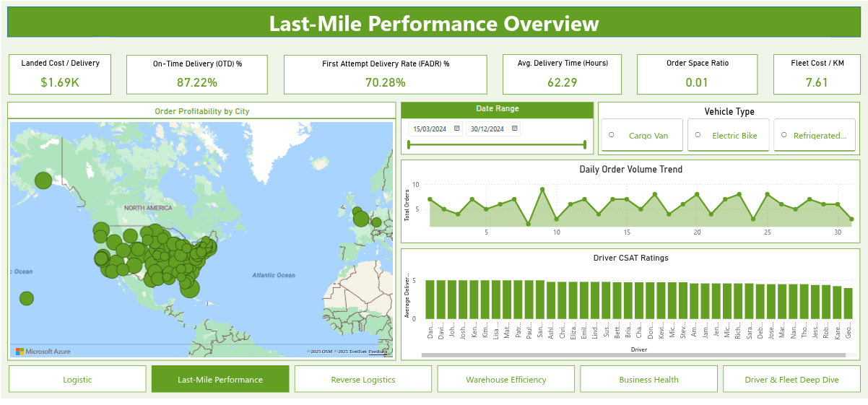Viewport: 868px width, 405px height.
Task: Click the date range slider's left handle
Action: 409,144
